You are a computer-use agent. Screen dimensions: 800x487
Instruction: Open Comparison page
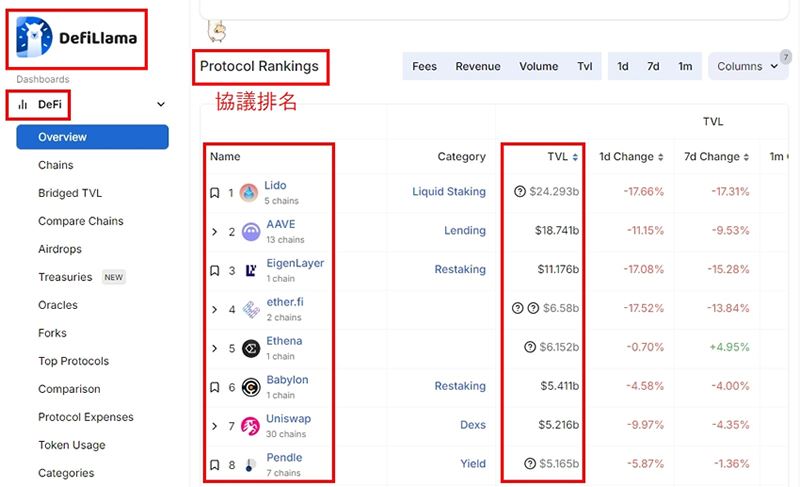click(x=69, y=389)
